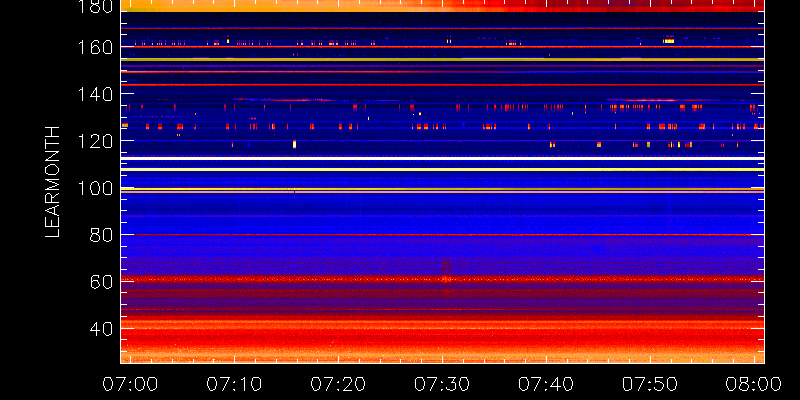The height and width of the screenshot is (400, 800).
Task: Click the 07:20 time label
Action: click(x=338, y=384)
